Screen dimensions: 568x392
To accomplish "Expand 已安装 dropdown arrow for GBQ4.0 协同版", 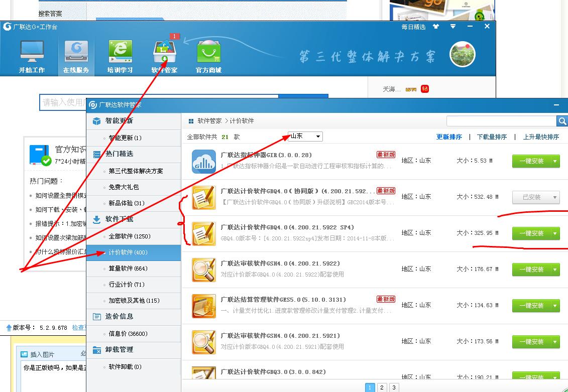I will point(555,197).
